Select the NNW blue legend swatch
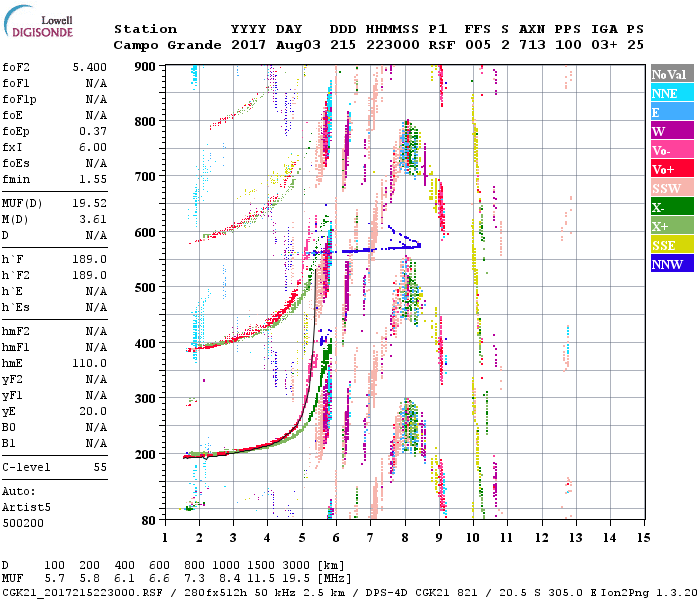Viewport: 700px width, 600px height. pos(672,264)
